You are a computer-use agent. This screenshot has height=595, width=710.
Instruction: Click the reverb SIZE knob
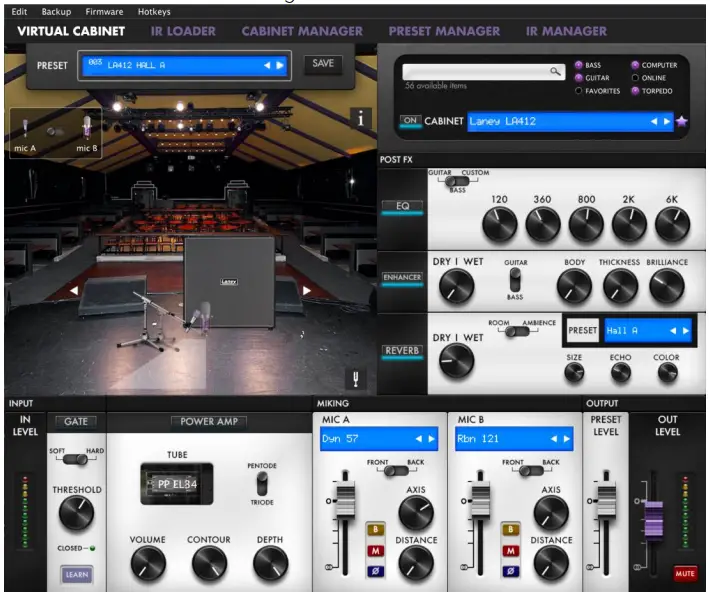(574, 373)
